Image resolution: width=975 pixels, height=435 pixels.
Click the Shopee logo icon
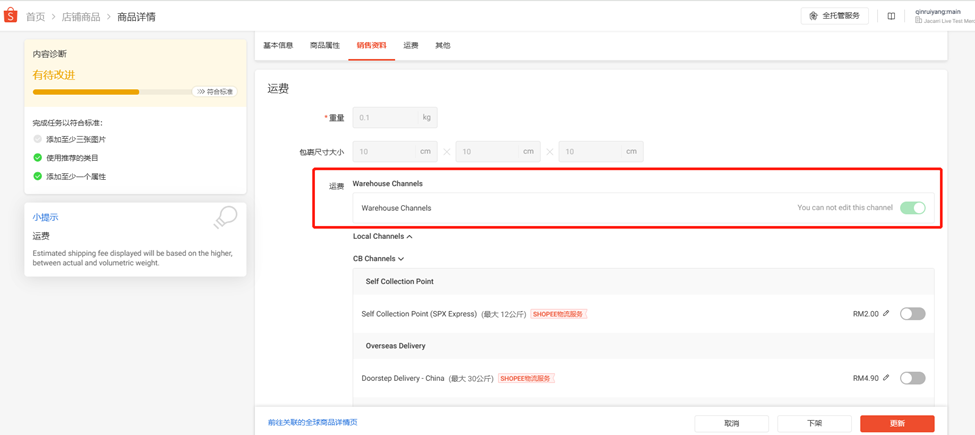(11, 16)
